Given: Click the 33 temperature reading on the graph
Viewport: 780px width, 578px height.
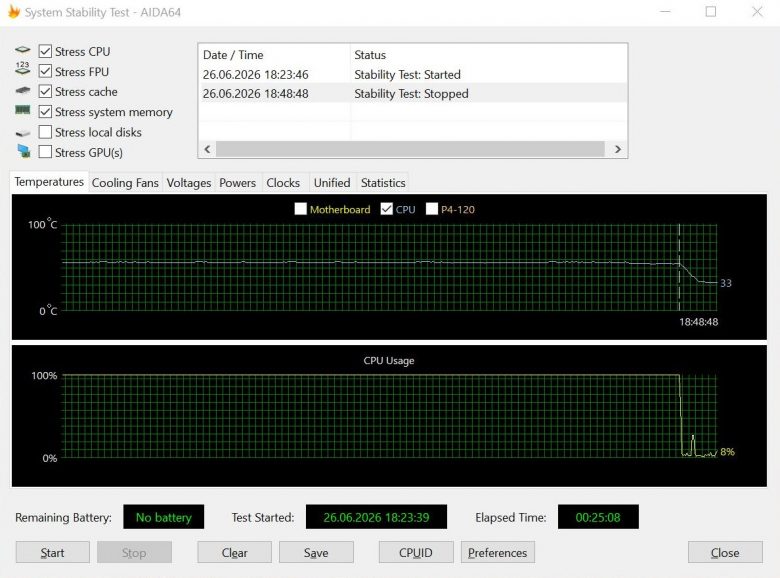Looking at the screenshot, I should click(x=726, y=283).
